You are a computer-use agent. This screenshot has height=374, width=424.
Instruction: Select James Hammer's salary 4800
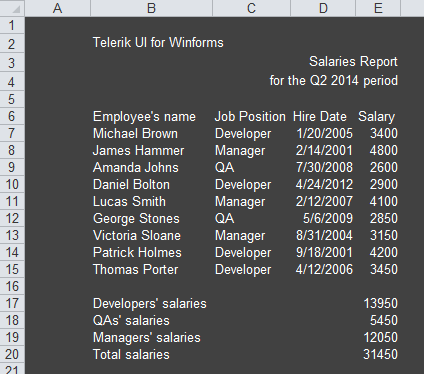pyautogui.click(x=383, y=151)
